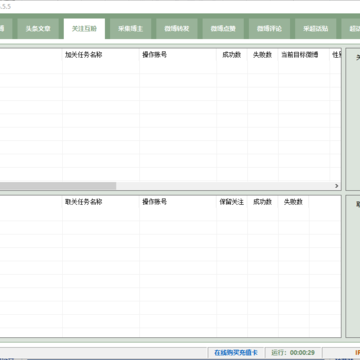
Task: Click the 当前目标微博 column header
Action: tap(304, 55)
